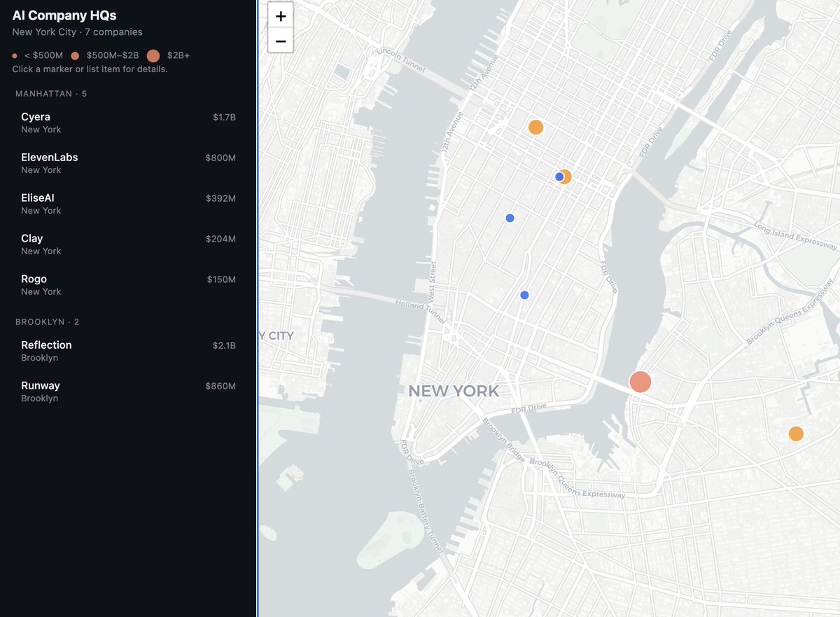Select ElevenLabs in the company list
Screen dimensions: 840x617
pos(128,163)
